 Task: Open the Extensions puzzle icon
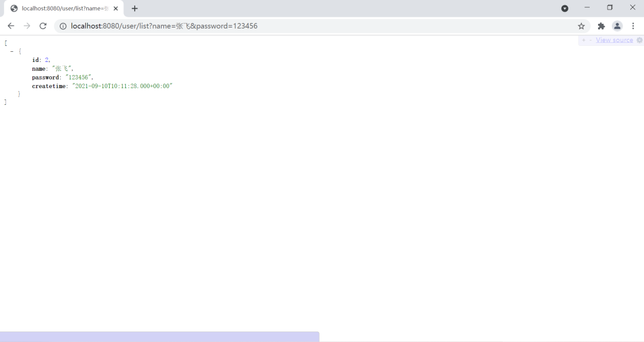pyautogui.click(x=601, y=26)
